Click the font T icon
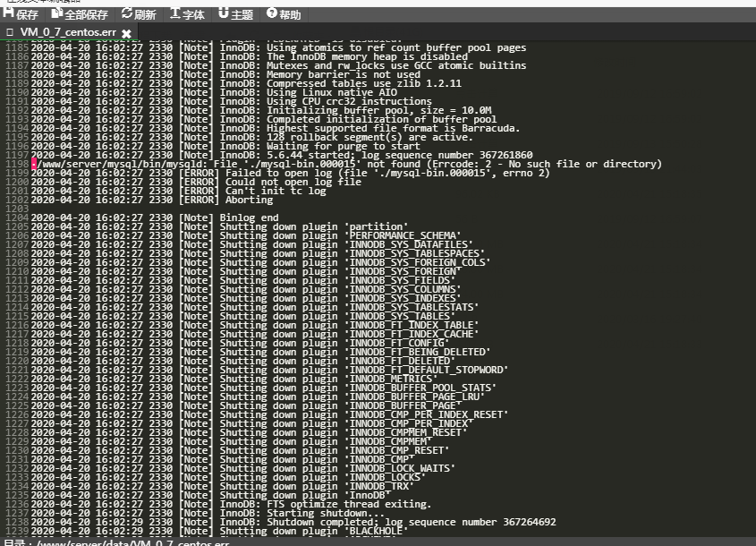The height and width of the screenshot is (546, 756). click(x=175, y=13)
